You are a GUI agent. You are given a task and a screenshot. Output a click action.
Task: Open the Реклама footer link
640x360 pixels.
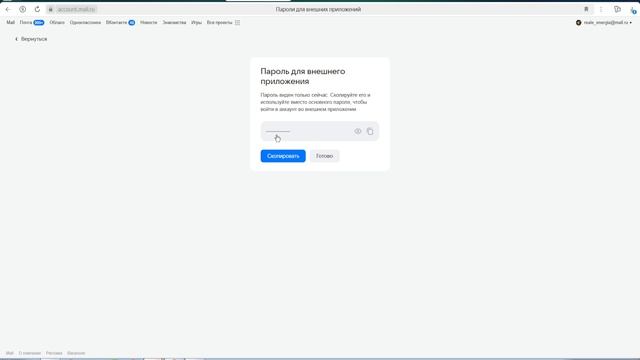tap(54, 353)
